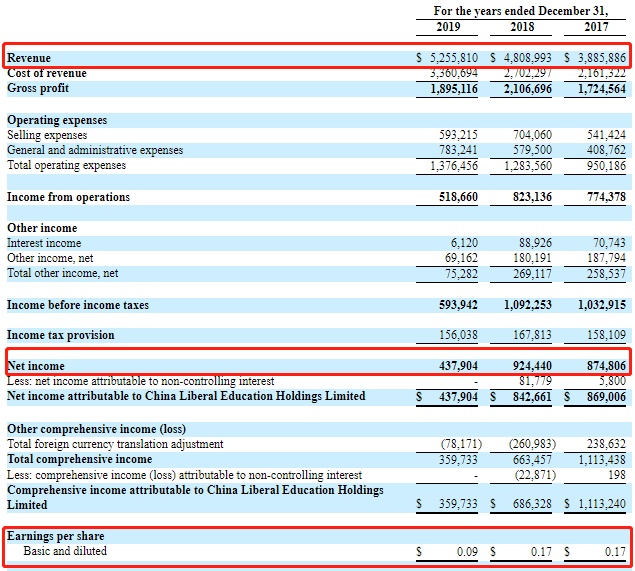Select 2018 non-controlling interest 81,779
635x571 pixels.
coord(535,381)
